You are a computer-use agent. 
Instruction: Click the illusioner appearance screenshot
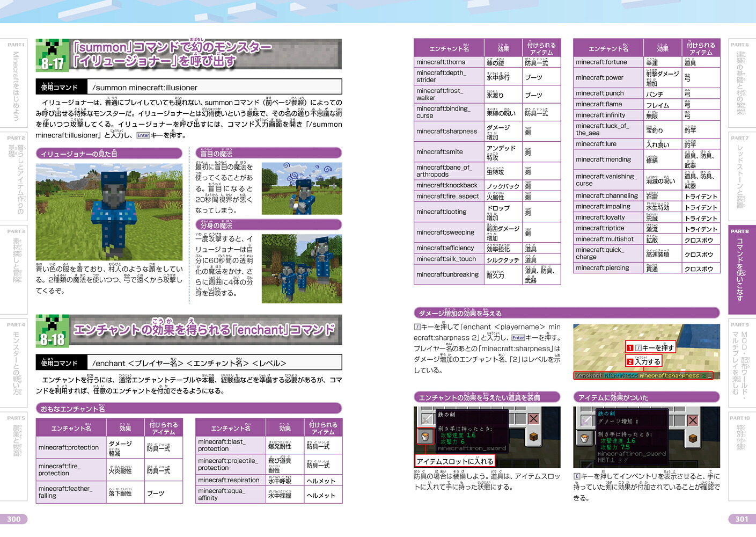pyautogui.click(x=109, y=212)
